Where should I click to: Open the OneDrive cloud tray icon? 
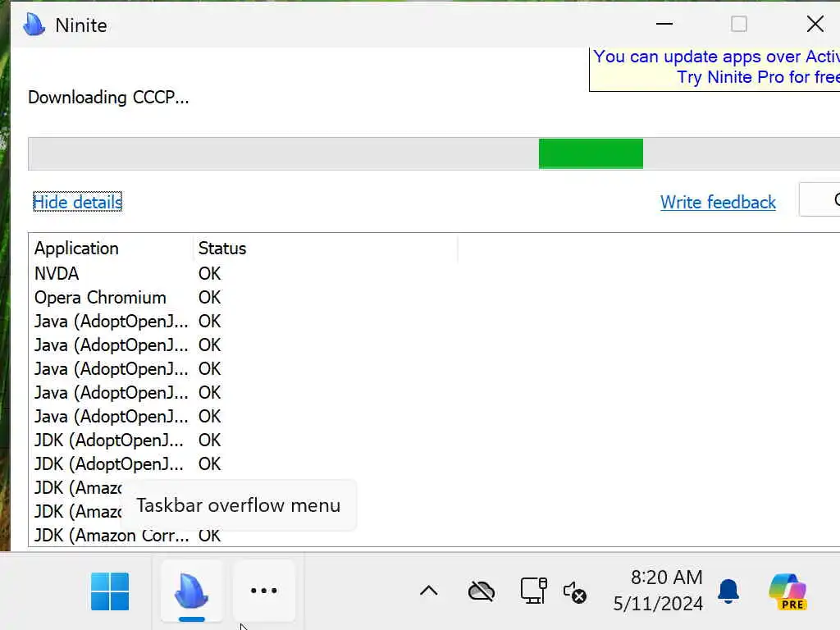click(x=481, y=591)
